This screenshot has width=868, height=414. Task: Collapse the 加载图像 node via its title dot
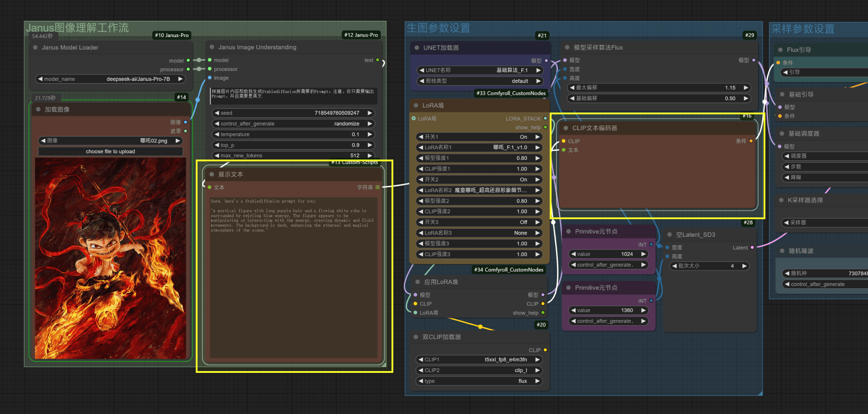[38, 109]
